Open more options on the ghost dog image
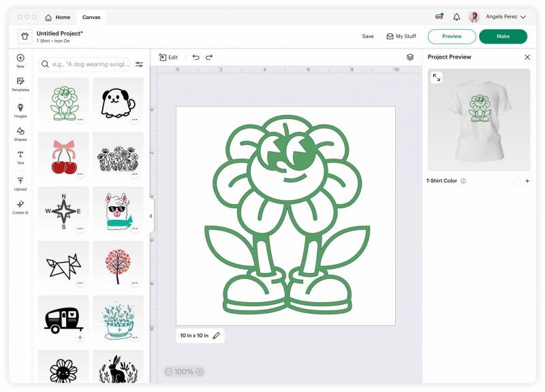545x392 pixels. point(135,120)
